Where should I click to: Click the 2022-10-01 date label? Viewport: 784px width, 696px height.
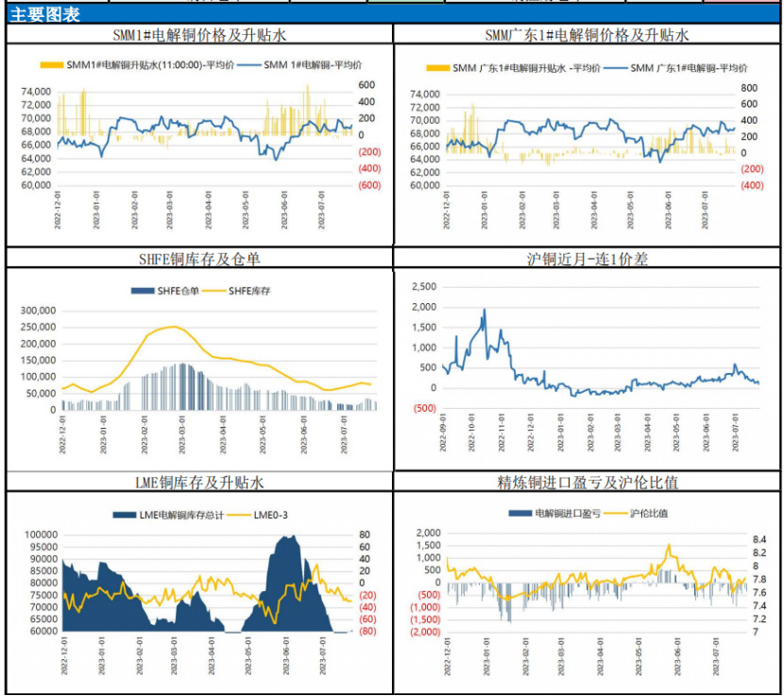click(471, 433)
